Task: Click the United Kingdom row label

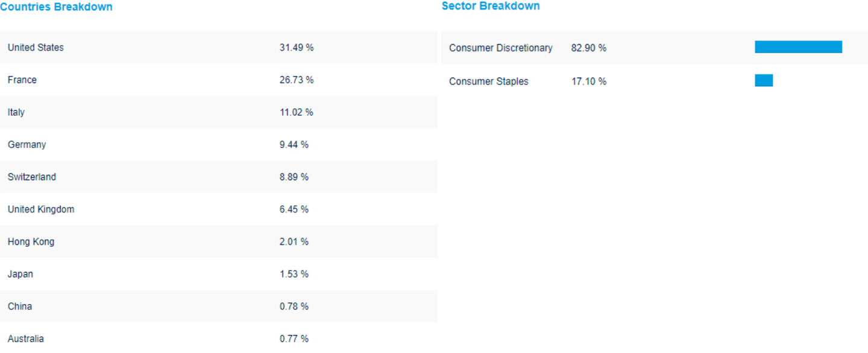Action: click(x=41, y=209)
